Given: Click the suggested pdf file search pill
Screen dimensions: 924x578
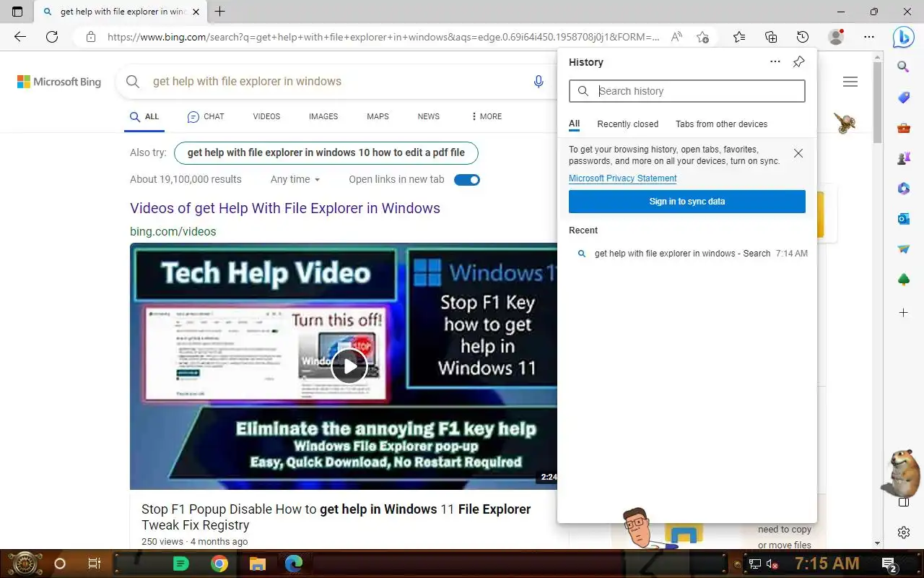Looking at the screenshot, I should point(326,153).
